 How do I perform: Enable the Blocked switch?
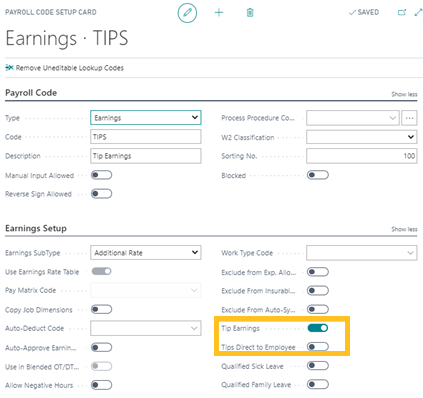coord(318,175)
